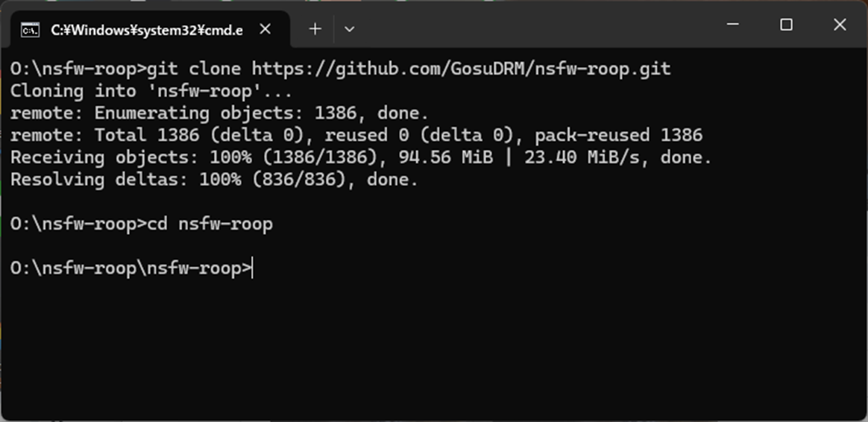Click the "Cloning into 'nsfw-roop'..." line

(x=151, y=92)
